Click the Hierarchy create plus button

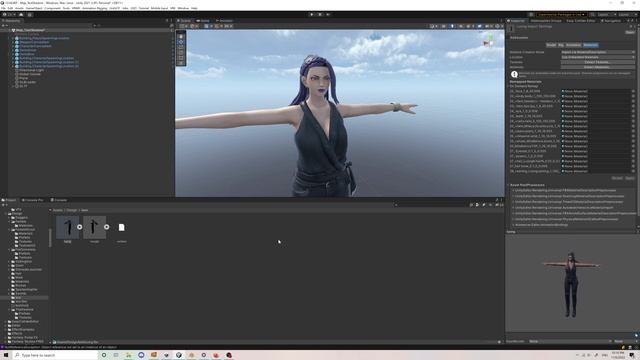pyautogui.click(x=4, y=25)
